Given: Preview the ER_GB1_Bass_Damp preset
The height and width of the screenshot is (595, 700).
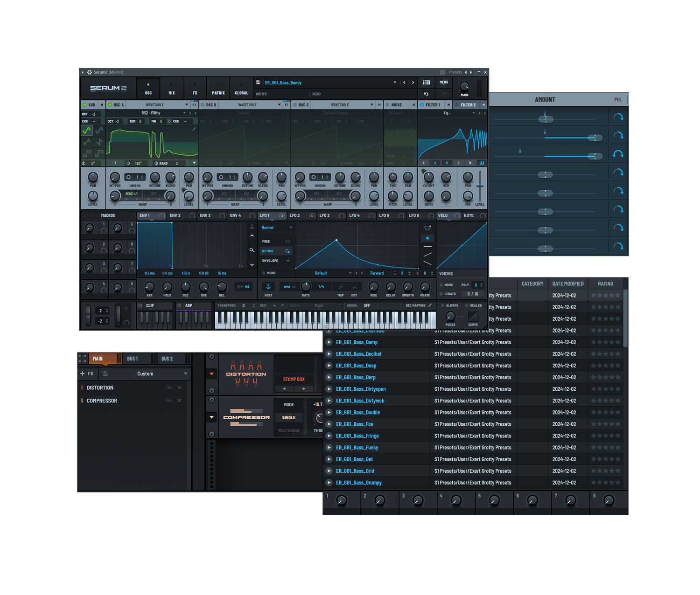Looking at the screenshot, I should coord(329,342).
